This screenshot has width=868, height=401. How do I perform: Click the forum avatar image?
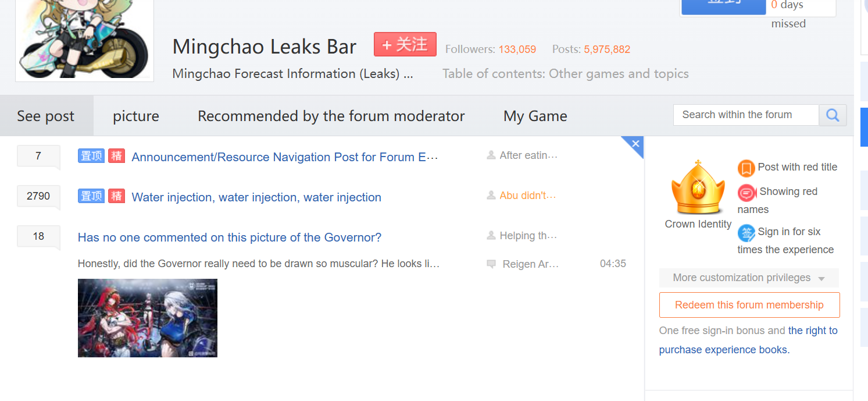[x=85, y=38]
